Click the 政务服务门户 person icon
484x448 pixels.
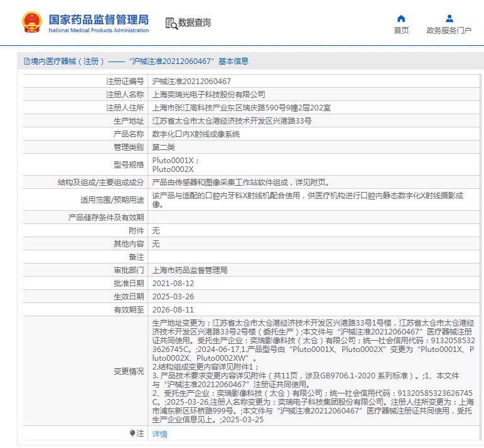pyautogui.click(x=449, y=18)
